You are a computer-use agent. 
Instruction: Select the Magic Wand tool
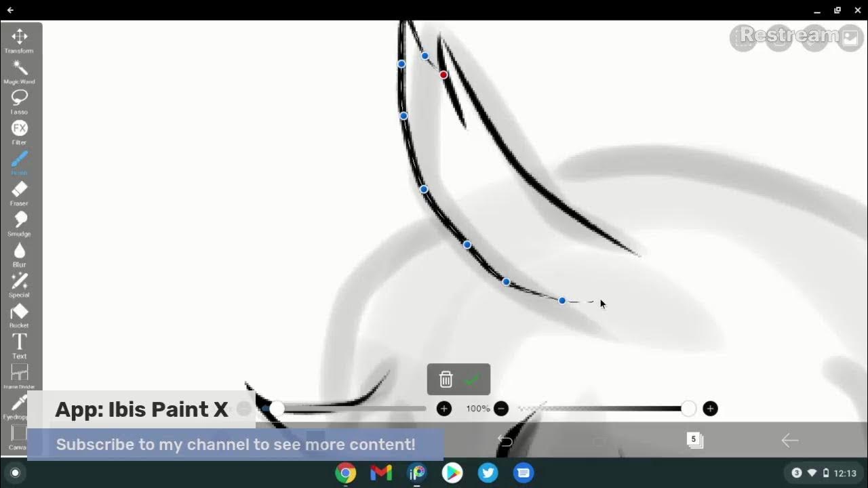point(19,71)
